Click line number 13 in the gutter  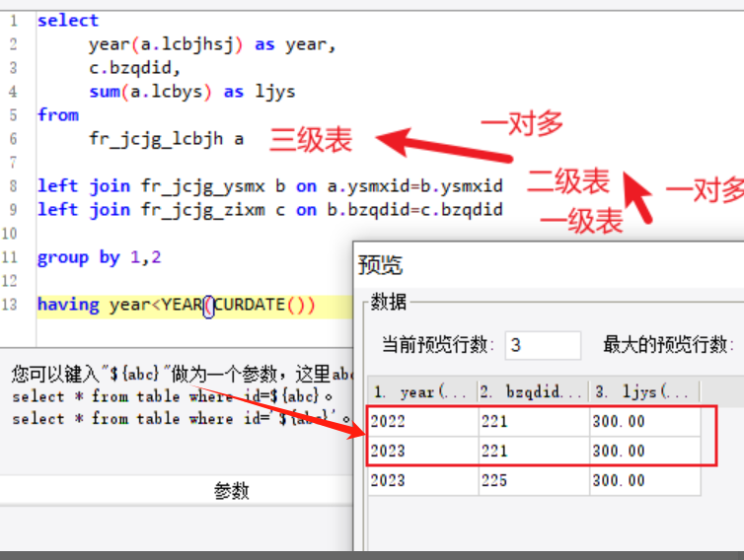coord(11,305)
